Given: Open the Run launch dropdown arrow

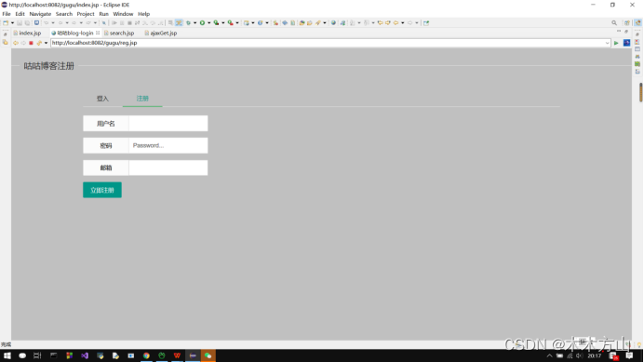Looking at the screenshot, I should click(x=208, y=23).
